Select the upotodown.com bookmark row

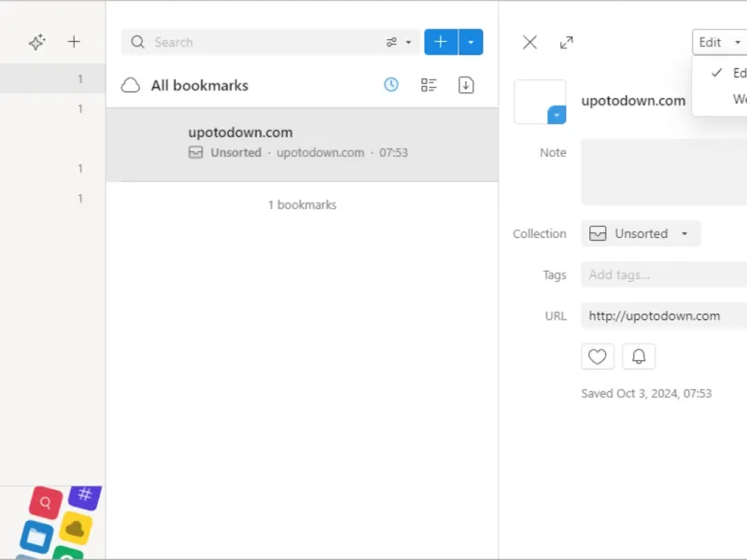pos(302,145)
